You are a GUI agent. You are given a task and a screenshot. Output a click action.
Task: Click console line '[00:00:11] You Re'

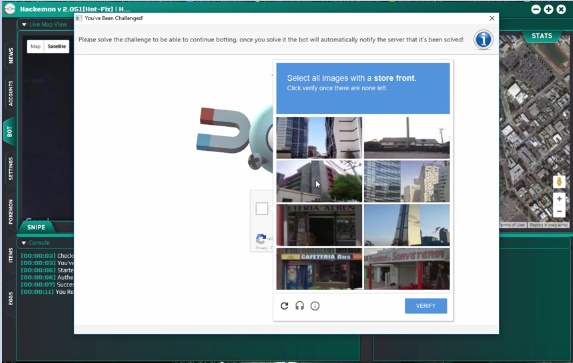[x=47, y=292]
